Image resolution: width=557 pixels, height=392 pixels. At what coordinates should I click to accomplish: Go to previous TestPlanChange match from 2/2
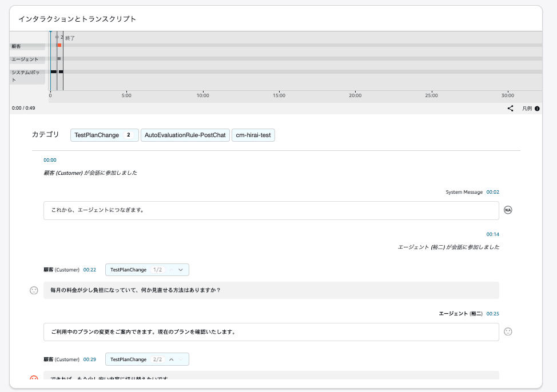[x=171, y=359]
